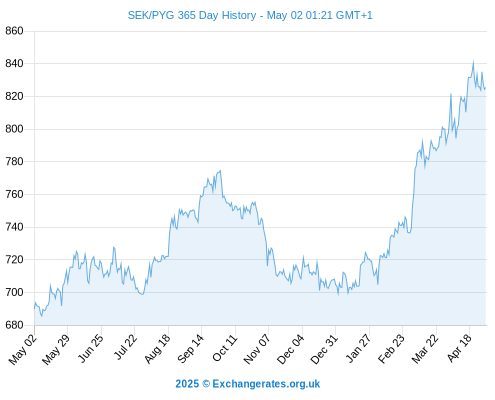Click the Exchangerates.org.uk footer credit
This screenshot has width=495, height=400.
pos(247,384)
